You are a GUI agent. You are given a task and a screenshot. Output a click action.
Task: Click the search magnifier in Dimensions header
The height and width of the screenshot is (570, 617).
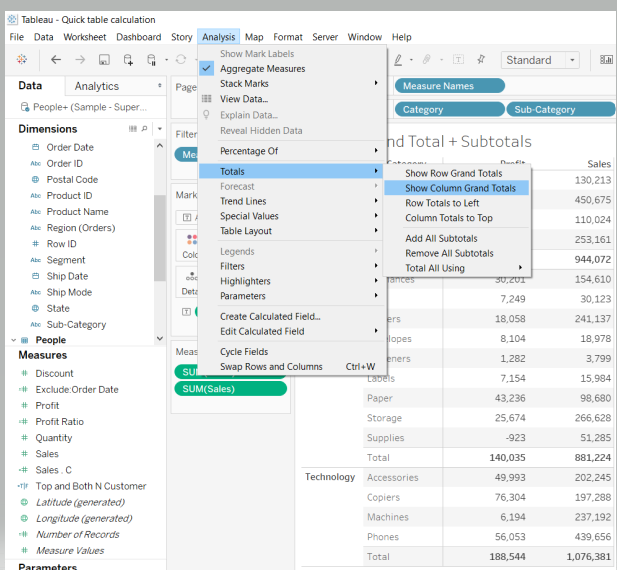click(145, 129)
